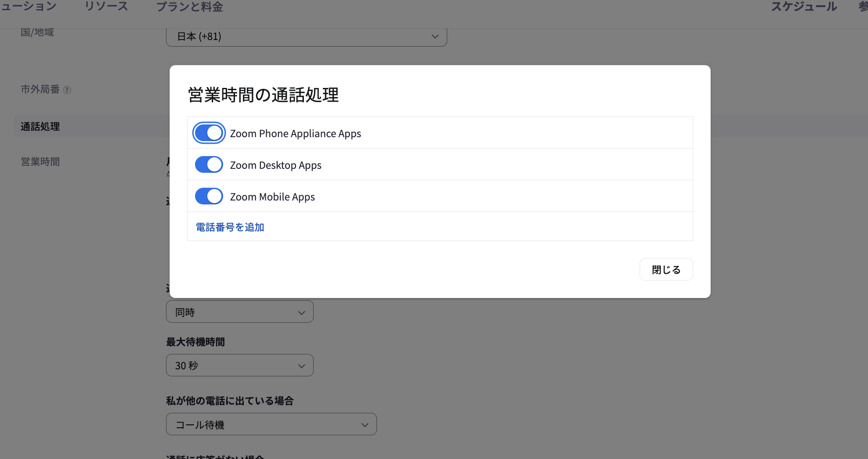This screenshot has height=459, width=868.
Task: Click スケジュール in the top navigation
Action: 804,7
